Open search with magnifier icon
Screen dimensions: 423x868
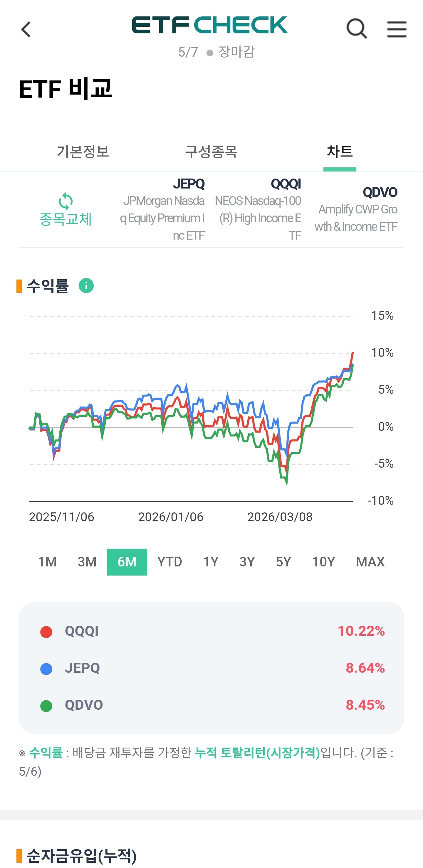(357, 29)
